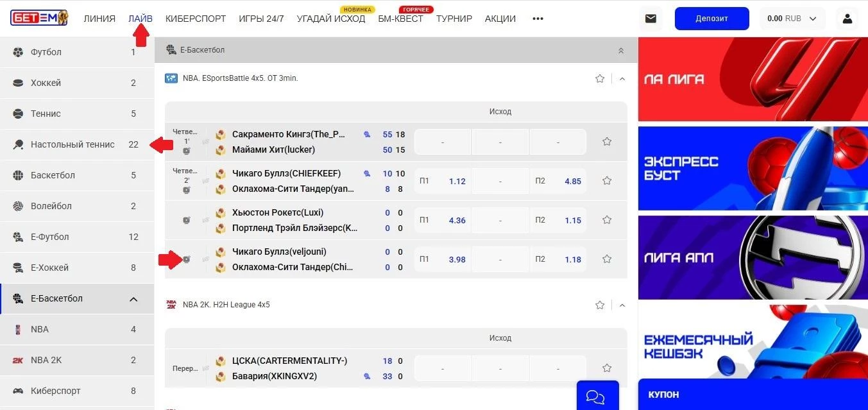Click the Депозит button
Image resolution: width=868 pixels, height=410 pixels.
coord(711,19)
